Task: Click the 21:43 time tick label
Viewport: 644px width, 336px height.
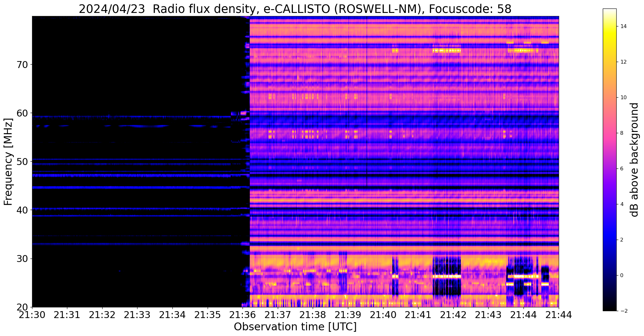Action: pos(488,314)
